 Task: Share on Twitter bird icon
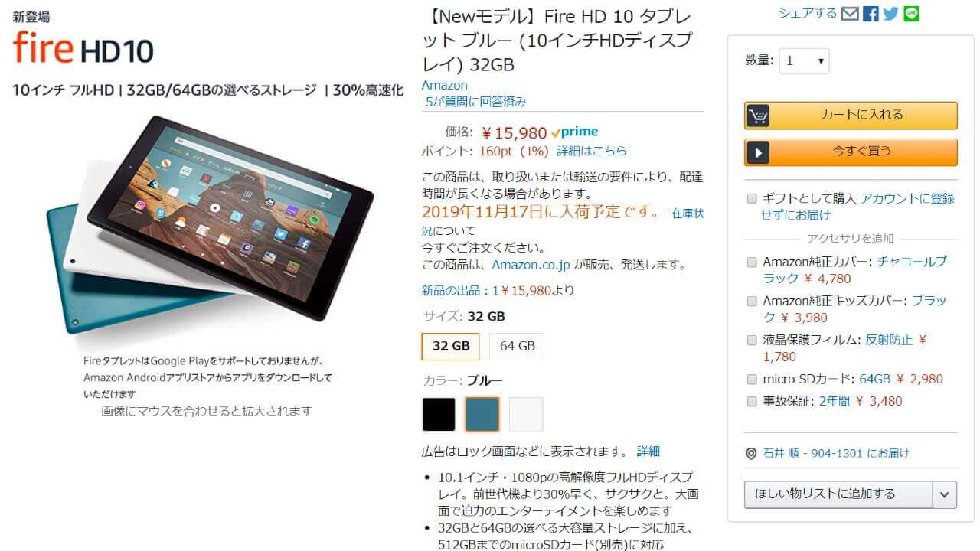(x=890, y=14)
